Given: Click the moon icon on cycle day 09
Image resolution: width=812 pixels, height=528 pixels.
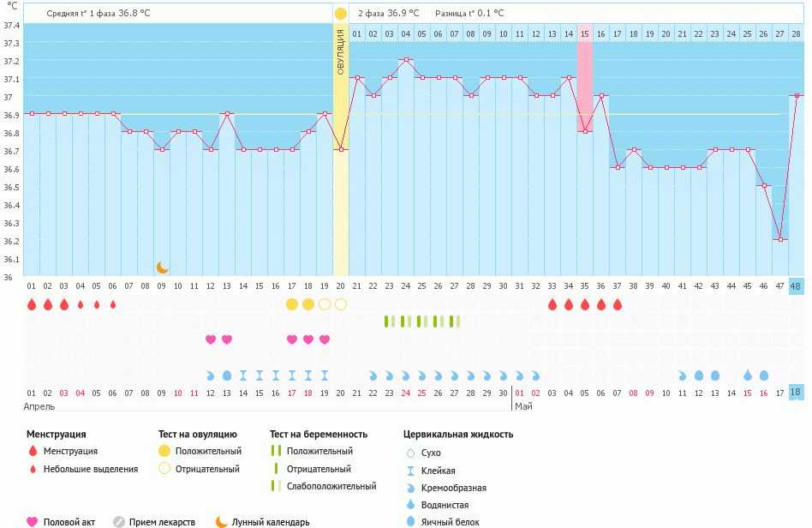Looking at the screenshot, I should click(x=162, y=267).
